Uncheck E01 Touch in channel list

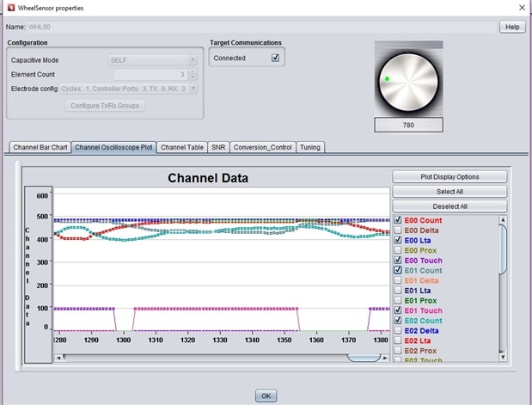tap(399, 310)
